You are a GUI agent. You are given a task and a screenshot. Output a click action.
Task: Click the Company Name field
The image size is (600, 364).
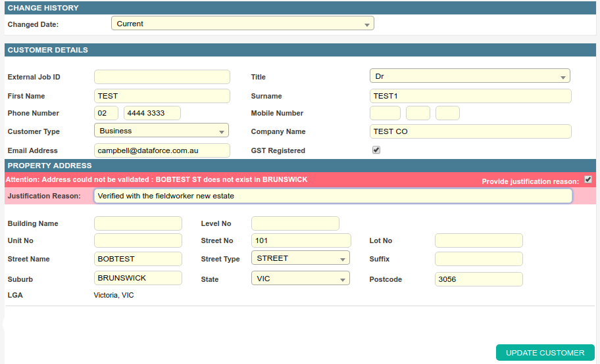(470, 131)
